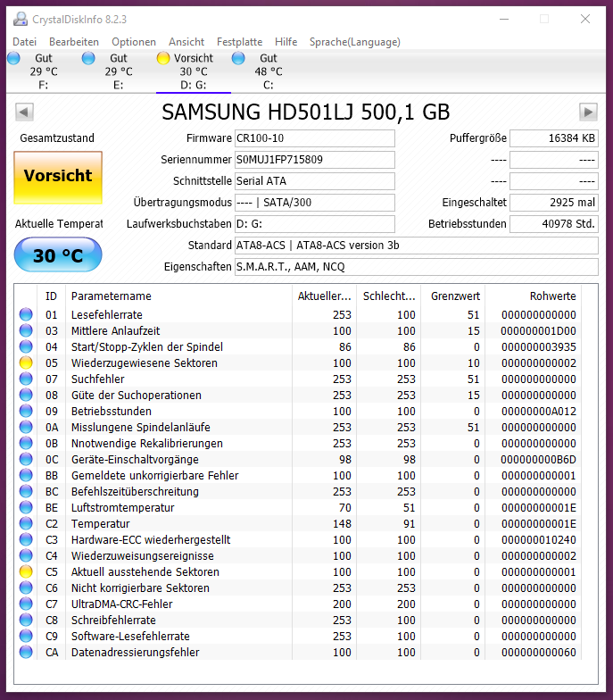Click the Schlecht column header

coord(389,296)
